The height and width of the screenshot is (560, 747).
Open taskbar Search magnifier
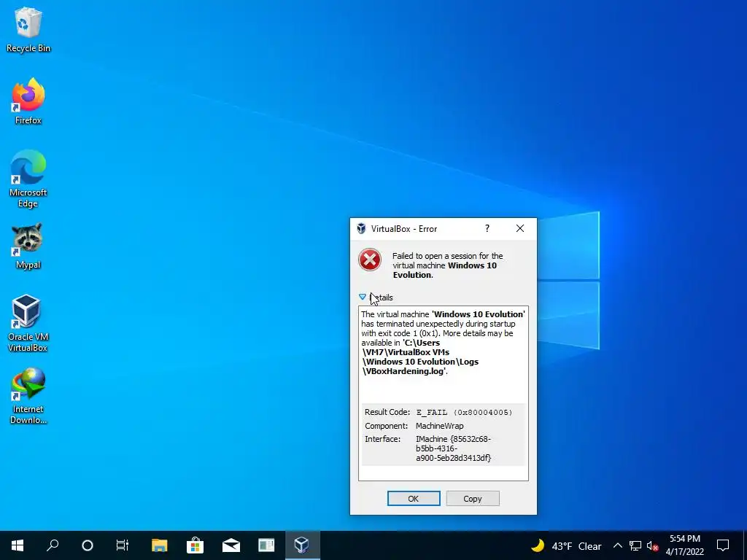click(x=53, y=545)
